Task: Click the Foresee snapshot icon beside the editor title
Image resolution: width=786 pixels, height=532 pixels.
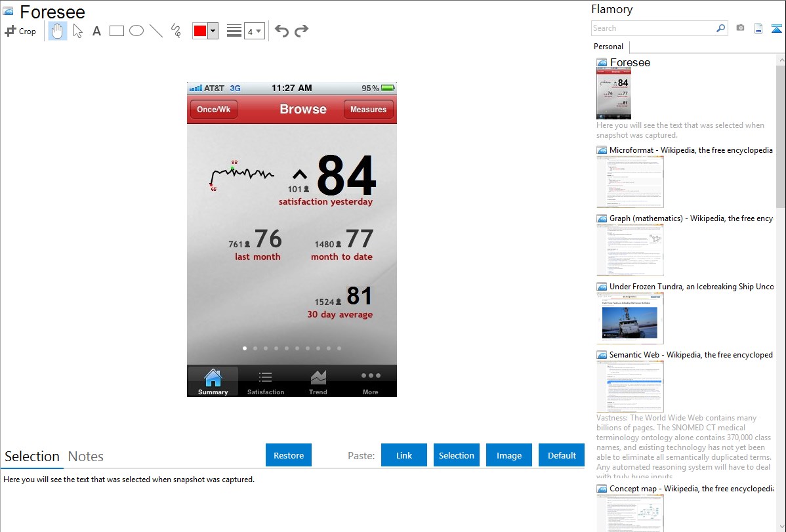Action: coord(8,12)
